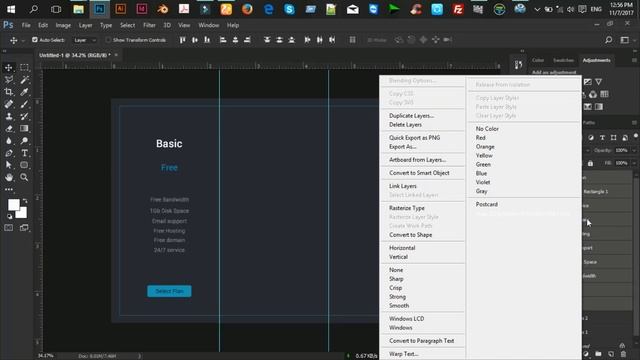This screenshot has height=360, width=640.
Task: Open the search icon in options bar
Action: (x=609, y=40)
